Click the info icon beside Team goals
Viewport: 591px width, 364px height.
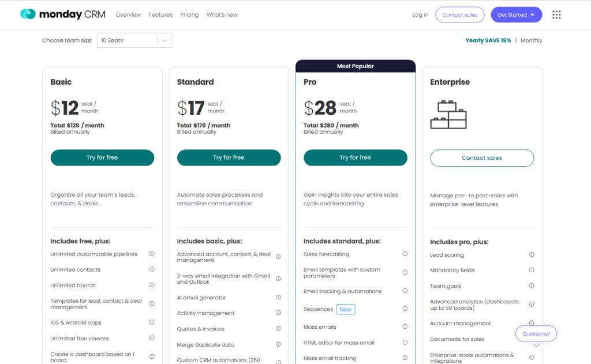tap(532, 286)
